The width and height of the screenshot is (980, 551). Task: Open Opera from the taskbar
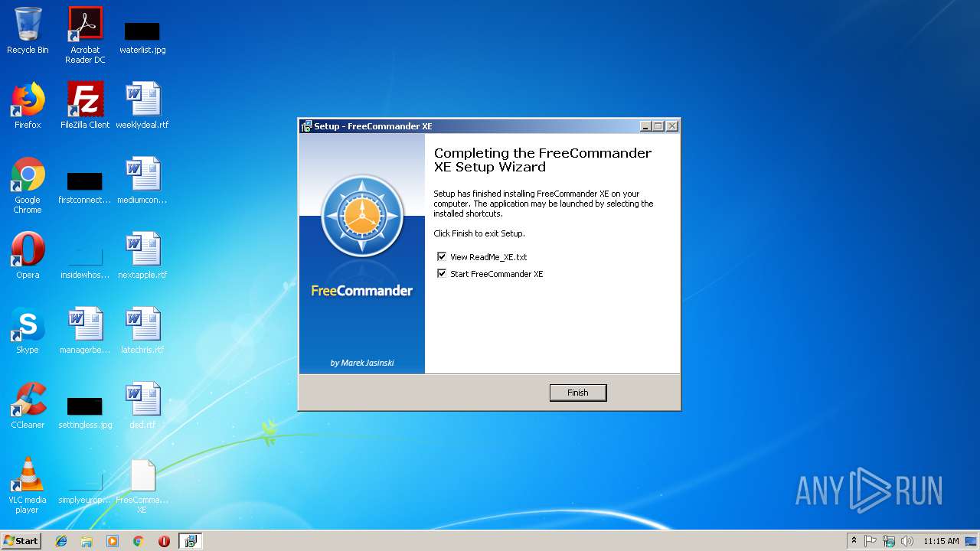coord(164,541)
